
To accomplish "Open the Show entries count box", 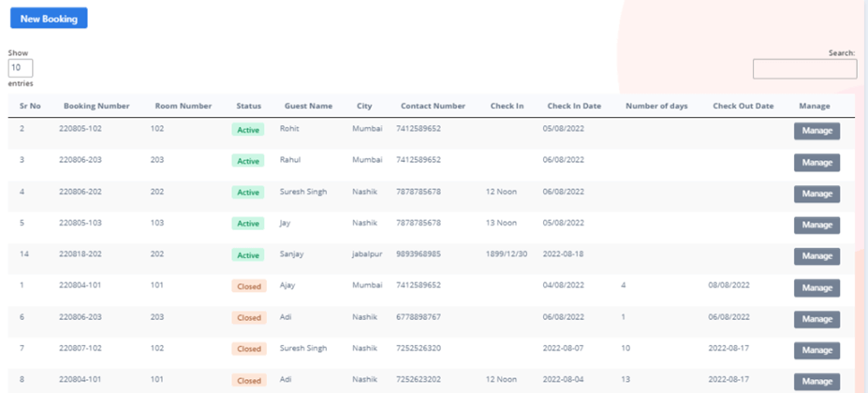I will (x=21, y=68).
